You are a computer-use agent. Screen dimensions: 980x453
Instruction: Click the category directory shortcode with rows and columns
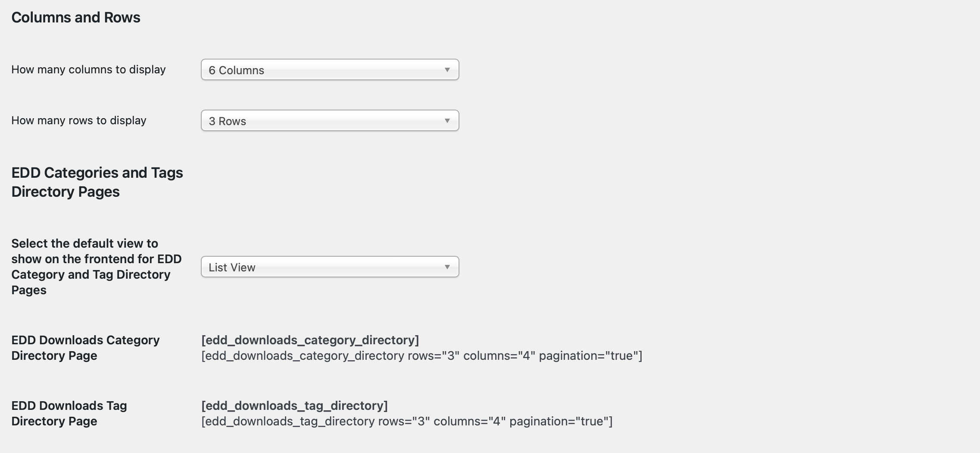coord(422,355)
